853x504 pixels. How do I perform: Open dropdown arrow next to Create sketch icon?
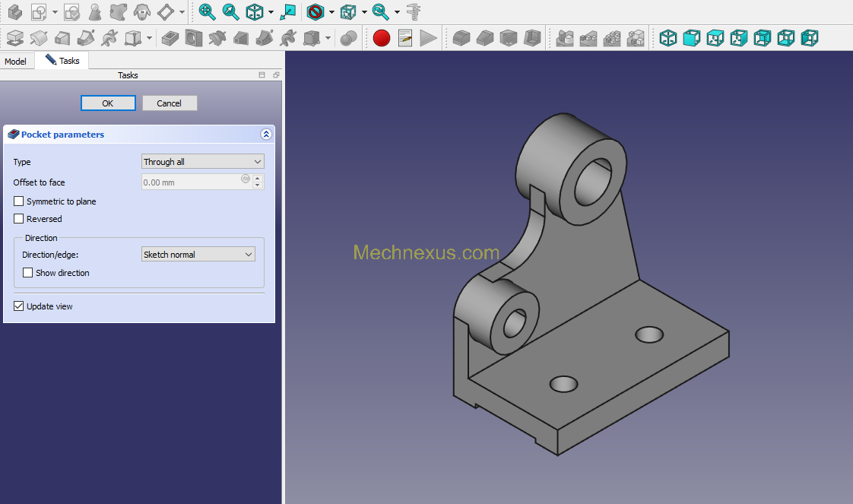click(x=55, y=12)
